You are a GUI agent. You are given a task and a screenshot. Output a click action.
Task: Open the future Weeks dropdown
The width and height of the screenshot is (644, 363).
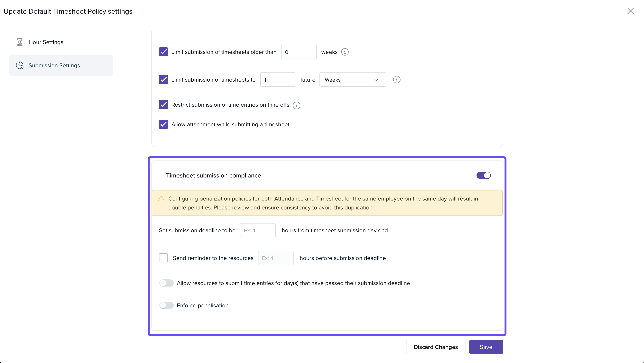click(352, 80)
